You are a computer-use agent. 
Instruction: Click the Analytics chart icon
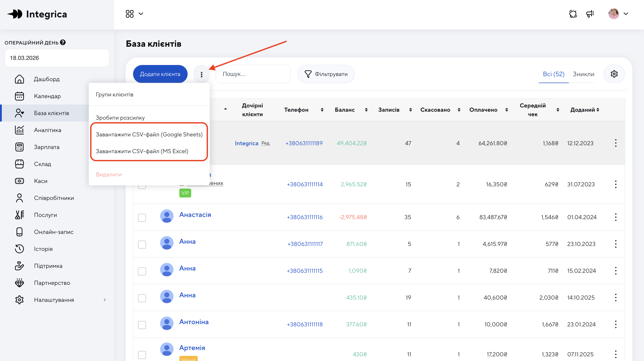(19, 130)
